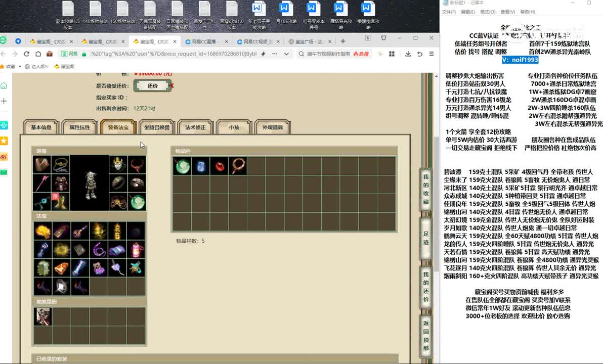Expand the 收藏 bookmarks dropdown arrow

(x=20, y=67)
